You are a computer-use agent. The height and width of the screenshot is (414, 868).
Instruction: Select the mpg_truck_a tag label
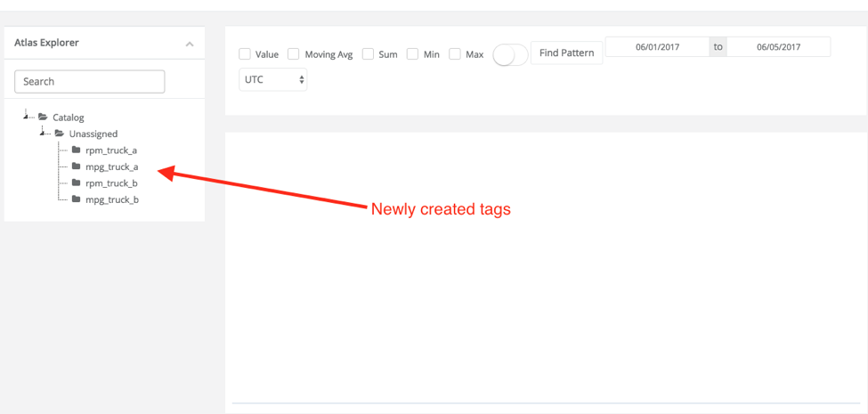coord(112,166)
